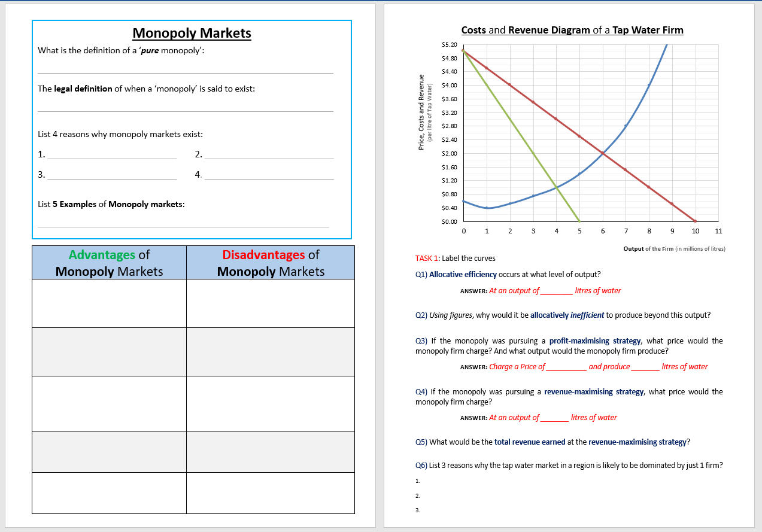Click the first empty Advantages table cell
Viewport: 762px width, 532px height.
coord(108,302)
